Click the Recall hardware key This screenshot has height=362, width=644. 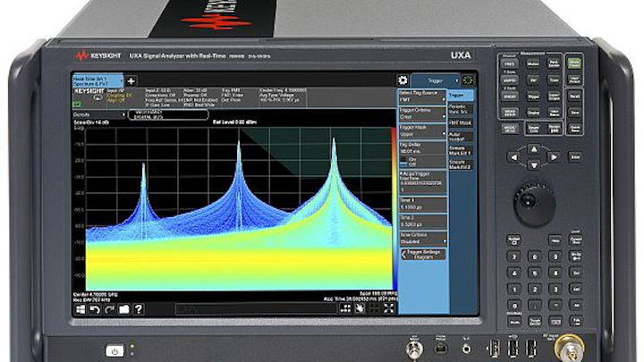point(574,96)
